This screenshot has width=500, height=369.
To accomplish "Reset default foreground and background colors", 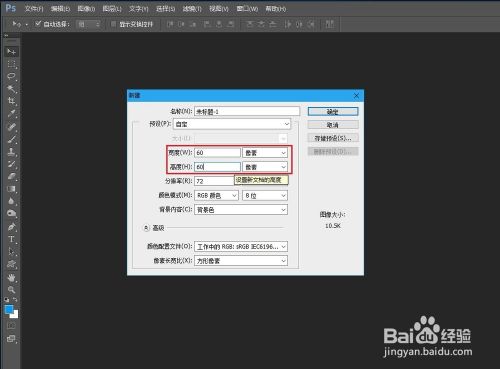I will pos(7,299).
